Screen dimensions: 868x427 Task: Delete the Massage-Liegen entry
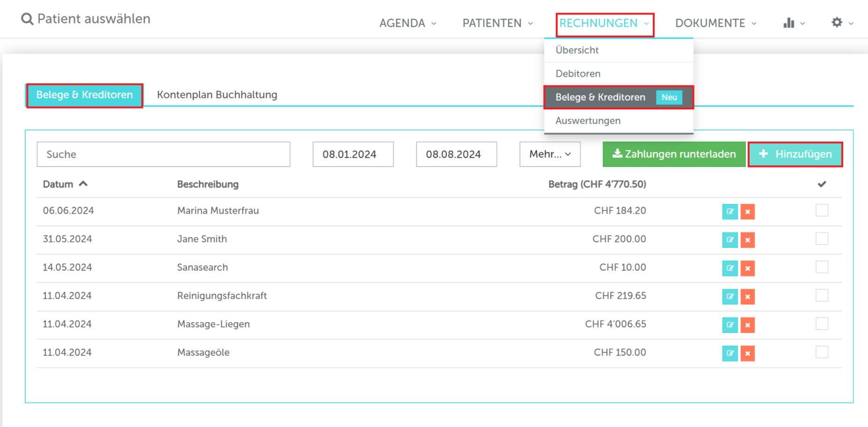tap(748, 325)
